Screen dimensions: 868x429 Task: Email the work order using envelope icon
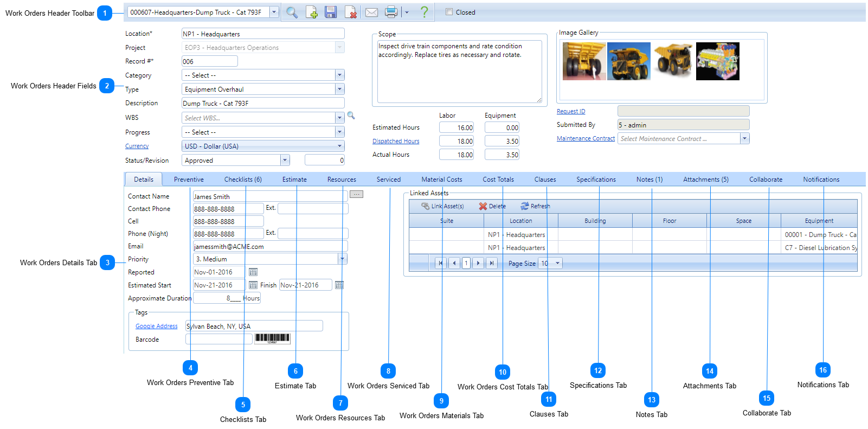(x=371, y=12)
